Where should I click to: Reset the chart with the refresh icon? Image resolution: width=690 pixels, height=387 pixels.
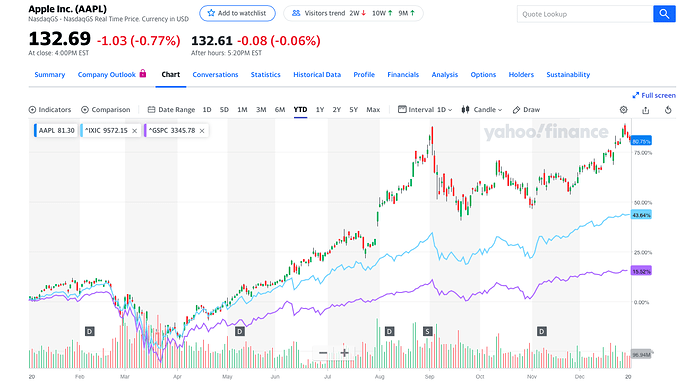668,110
